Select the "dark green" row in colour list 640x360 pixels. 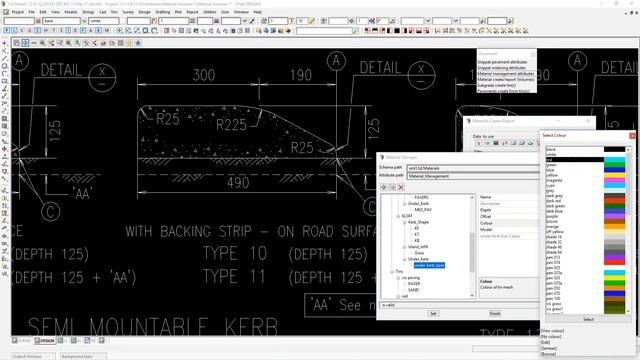575,206
